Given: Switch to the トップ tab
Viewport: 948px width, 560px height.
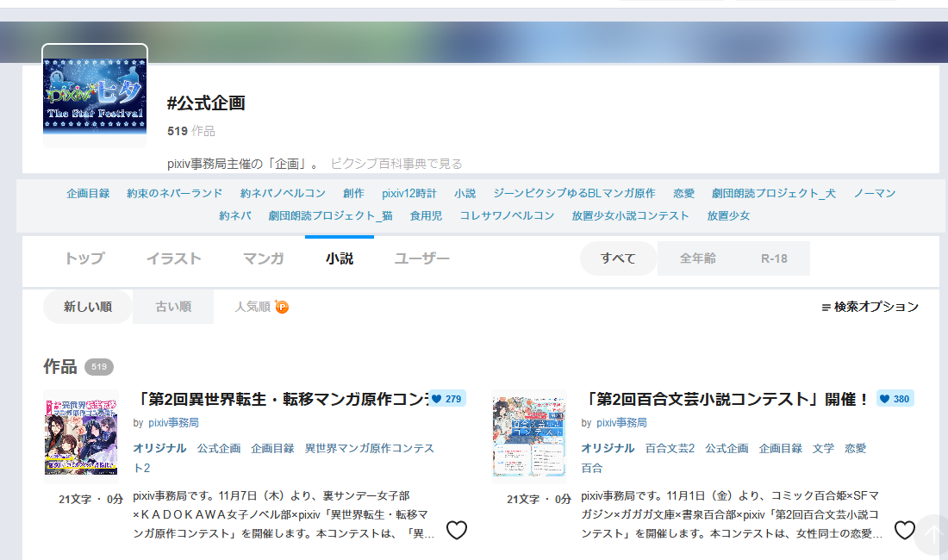Looking at the screenshot, I should click(84, 258).
